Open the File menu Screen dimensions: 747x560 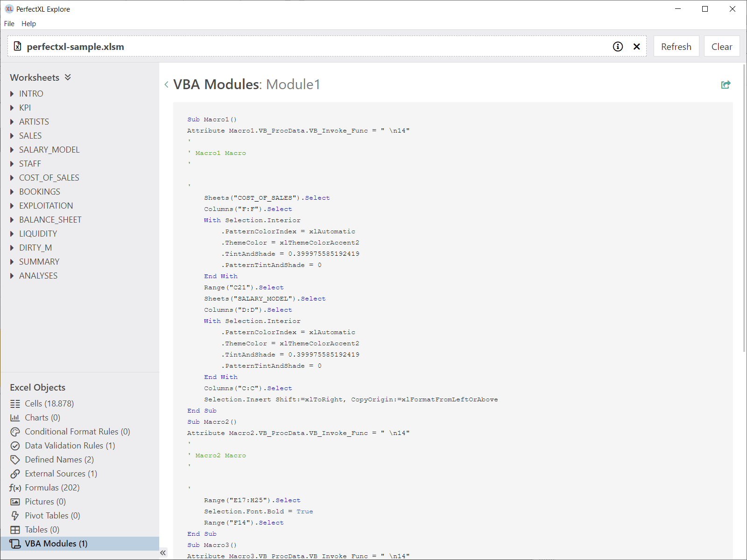9,24
